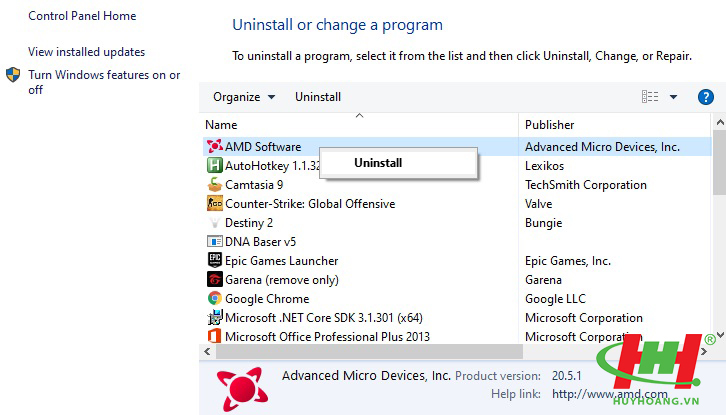Open Turn Windows features on or off
Viewport: 726px width, 415px height.
pyautogui.click(x=104, y=82)
